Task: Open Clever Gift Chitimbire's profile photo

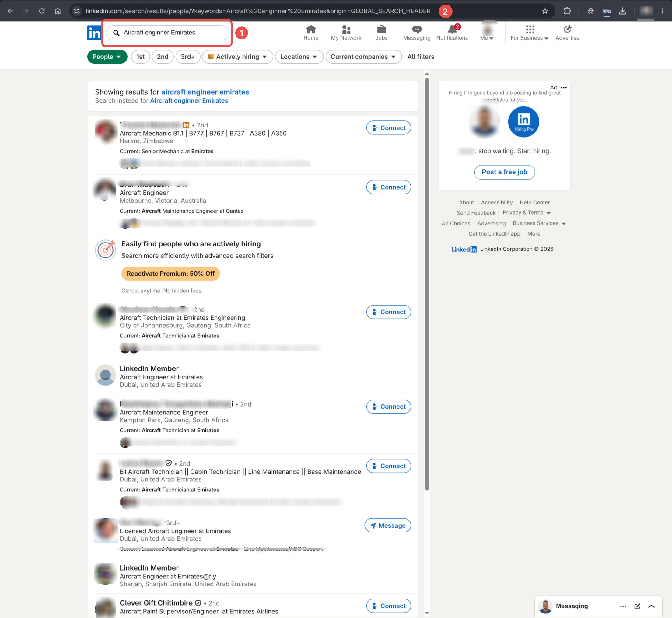Action: point(105,608)
